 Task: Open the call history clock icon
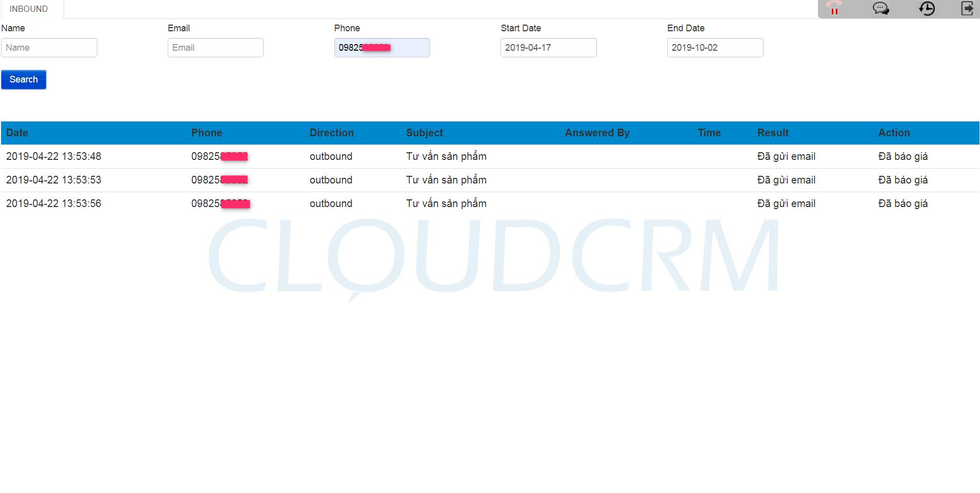(927, 9)
